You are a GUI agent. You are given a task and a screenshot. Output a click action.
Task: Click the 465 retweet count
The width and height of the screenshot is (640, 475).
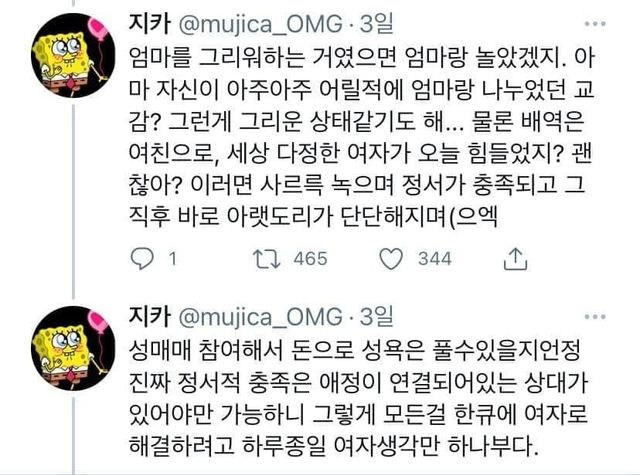click(311, 259)
